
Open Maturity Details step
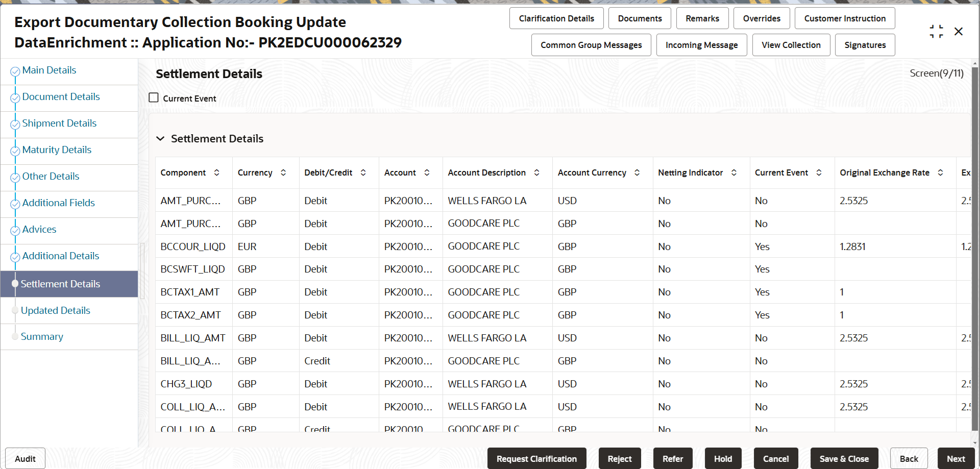[x=57, y=150]
